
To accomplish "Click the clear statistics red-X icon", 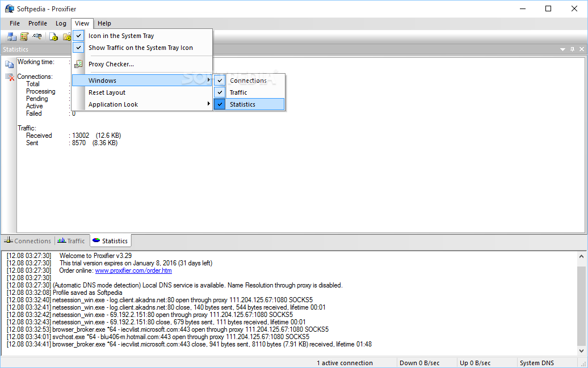I will (10, 77).
